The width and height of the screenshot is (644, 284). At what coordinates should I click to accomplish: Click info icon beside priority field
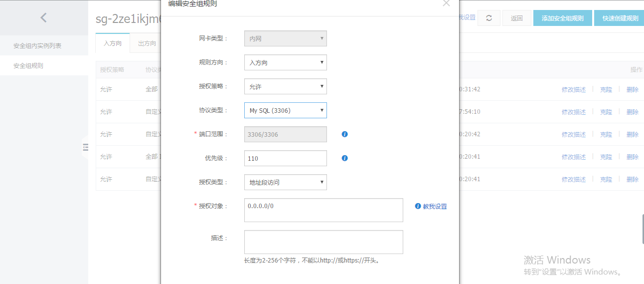344,158
